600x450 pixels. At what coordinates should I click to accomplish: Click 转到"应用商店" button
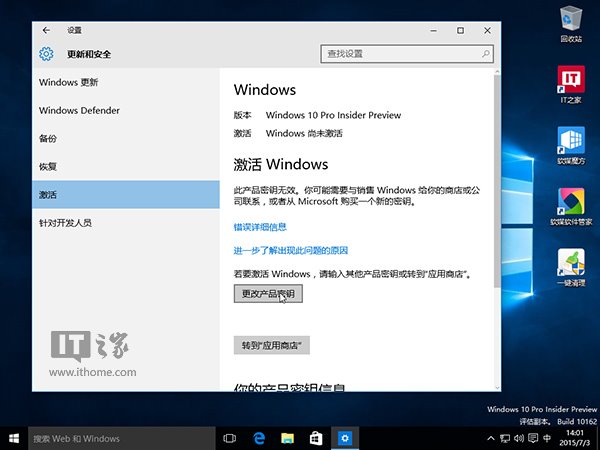pyautogui.click(x=271, y=345)
